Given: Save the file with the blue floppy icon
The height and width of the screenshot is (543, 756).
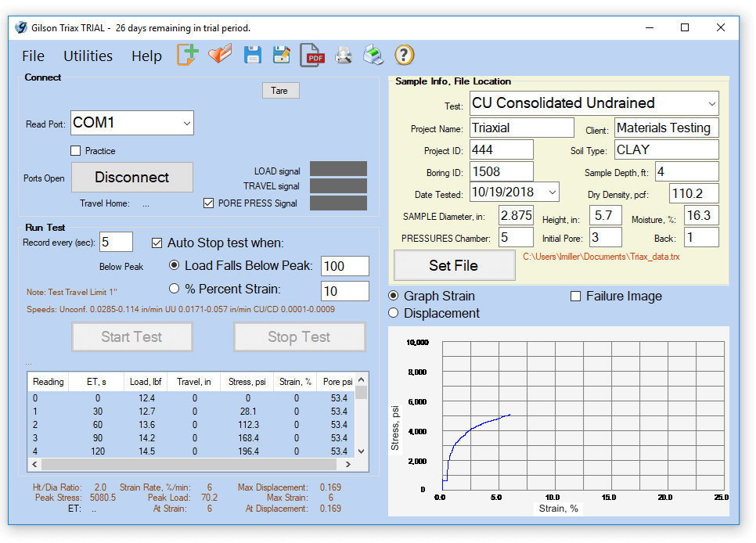Looking at the screenshot, I should point(252,55).
